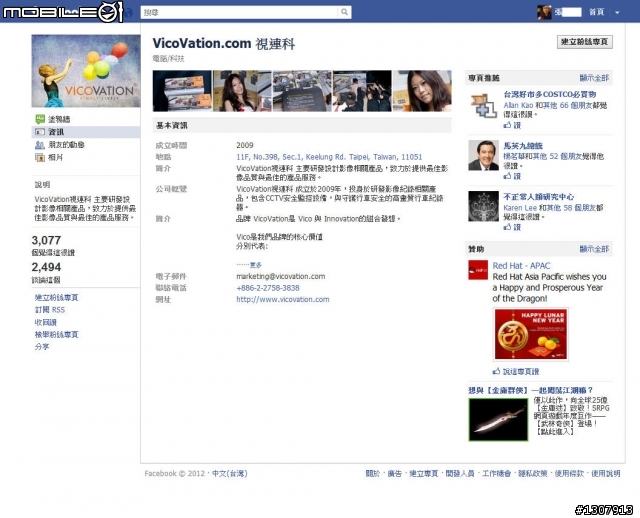Click the sword game ad image
Viewport: 640px width, 518px height.
click(x=498, y=420)
